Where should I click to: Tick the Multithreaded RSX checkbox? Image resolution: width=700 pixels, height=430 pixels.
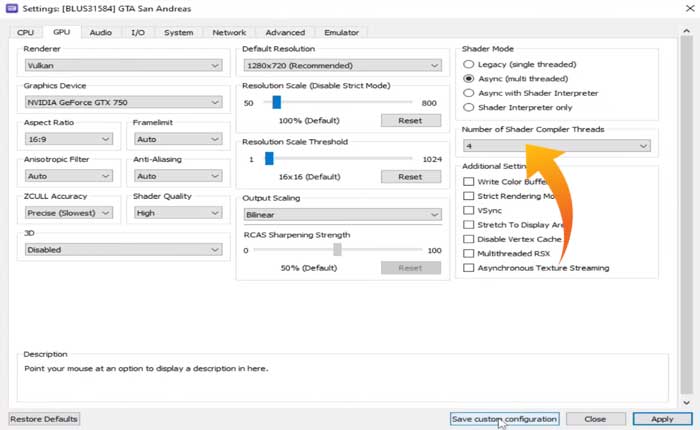(x=469, y=254)
